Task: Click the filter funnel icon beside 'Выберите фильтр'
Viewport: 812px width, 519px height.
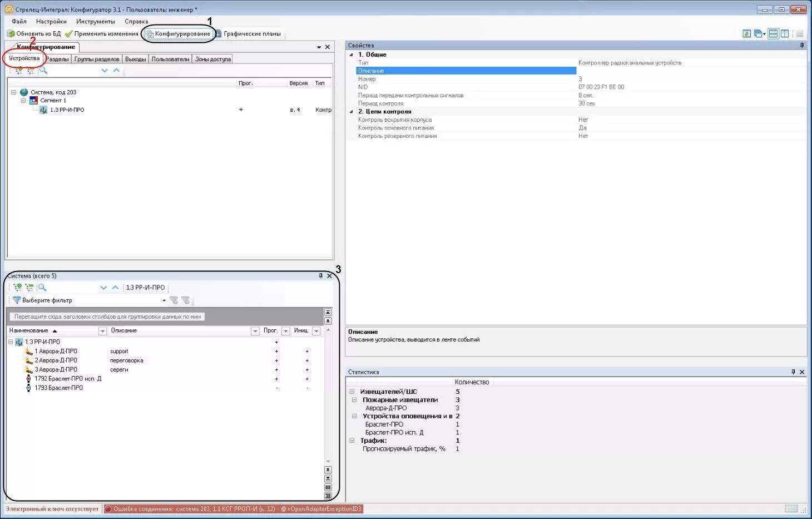Action: click(17, 300)
